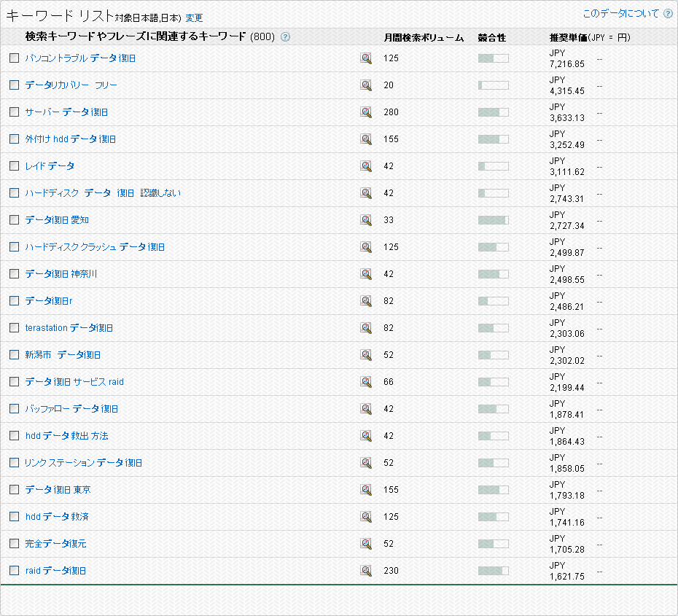This screenshot has height=616, width=678.
Task: Click magnifier icon next to データ復旧 東京
Action: [366, 490]
